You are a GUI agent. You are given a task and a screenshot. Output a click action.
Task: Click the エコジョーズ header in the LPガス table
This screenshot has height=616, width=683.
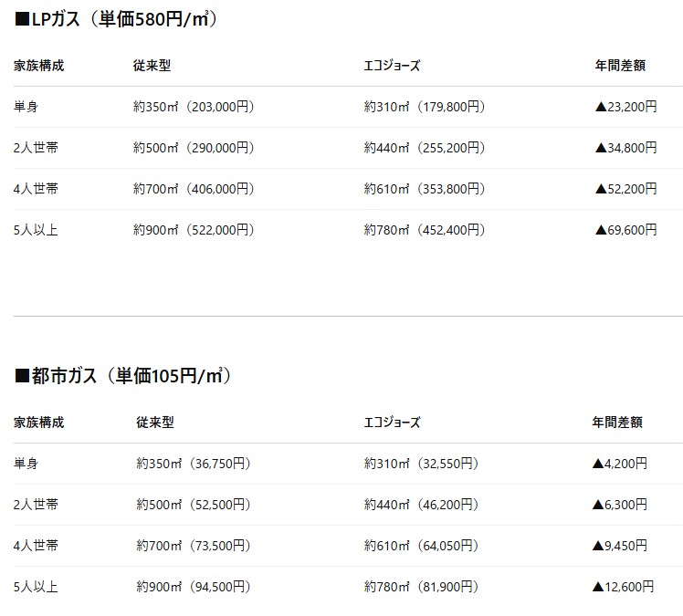[392, 66]
